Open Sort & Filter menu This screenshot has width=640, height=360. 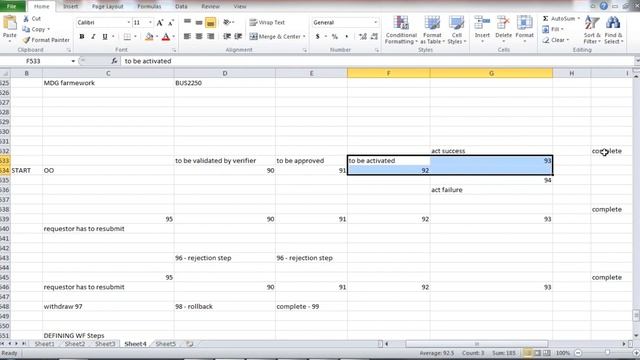592,30
